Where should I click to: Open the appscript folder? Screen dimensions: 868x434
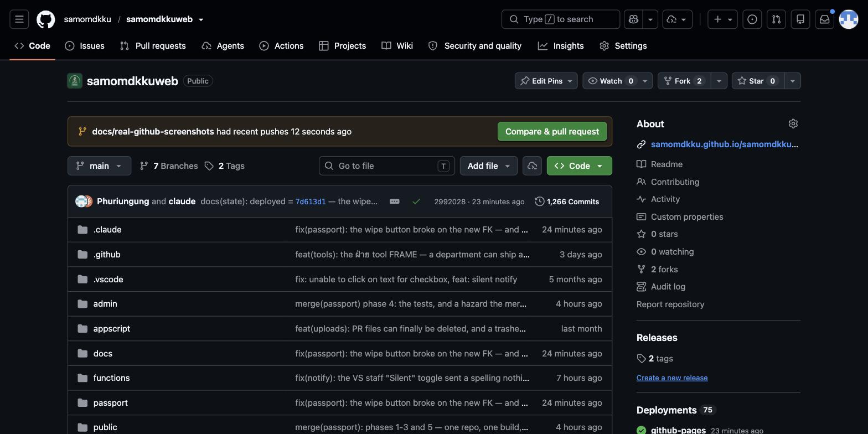coord(112,329)
